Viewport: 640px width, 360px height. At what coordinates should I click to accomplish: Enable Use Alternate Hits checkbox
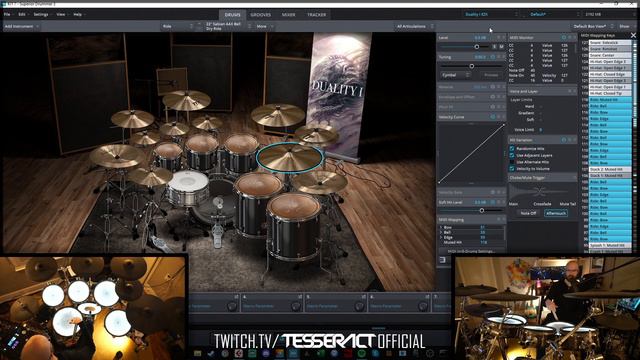click(512, 162)
